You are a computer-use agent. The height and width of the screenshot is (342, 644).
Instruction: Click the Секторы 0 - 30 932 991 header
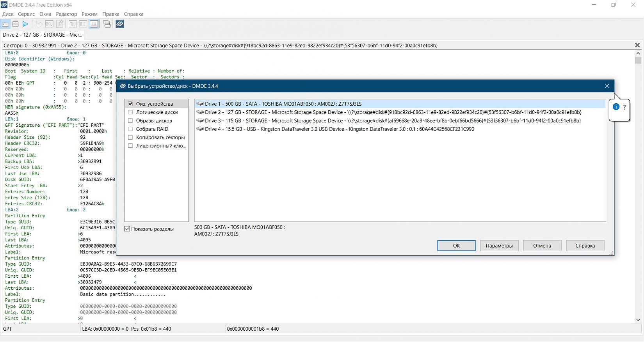click(x=221, y=45)
